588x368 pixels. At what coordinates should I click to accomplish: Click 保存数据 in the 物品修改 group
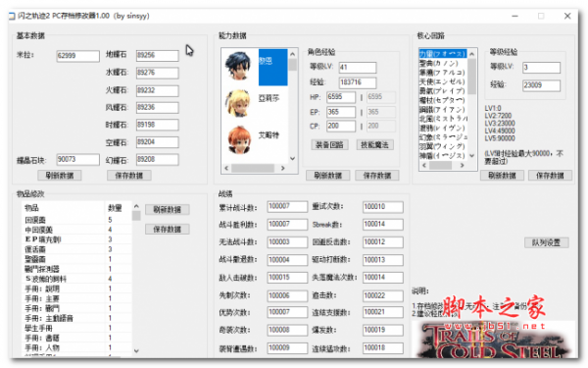click(x=168, y=229)
